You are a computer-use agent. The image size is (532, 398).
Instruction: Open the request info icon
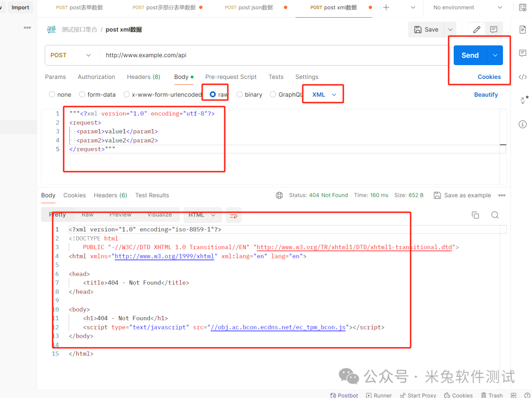(x=523, y=124)
